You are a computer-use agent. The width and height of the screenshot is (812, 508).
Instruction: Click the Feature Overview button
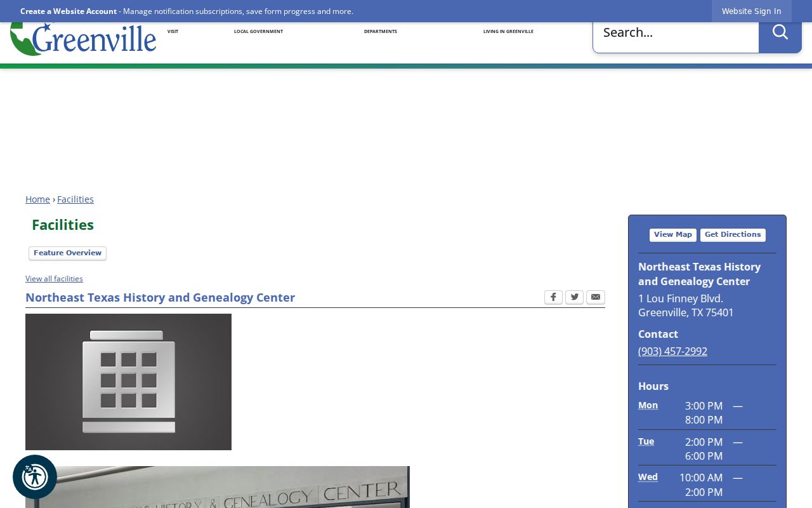tap(67, 253)
